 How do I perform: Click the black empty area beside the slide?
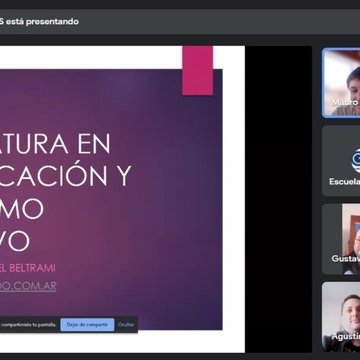pos(278,199)
